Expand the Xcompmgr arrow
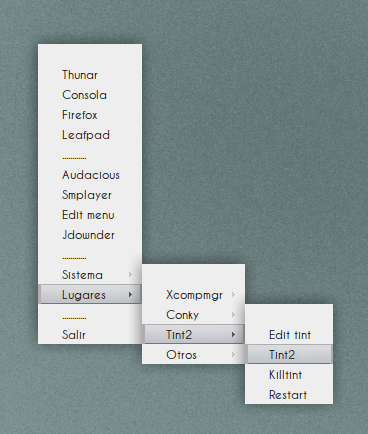 [233, 295]
